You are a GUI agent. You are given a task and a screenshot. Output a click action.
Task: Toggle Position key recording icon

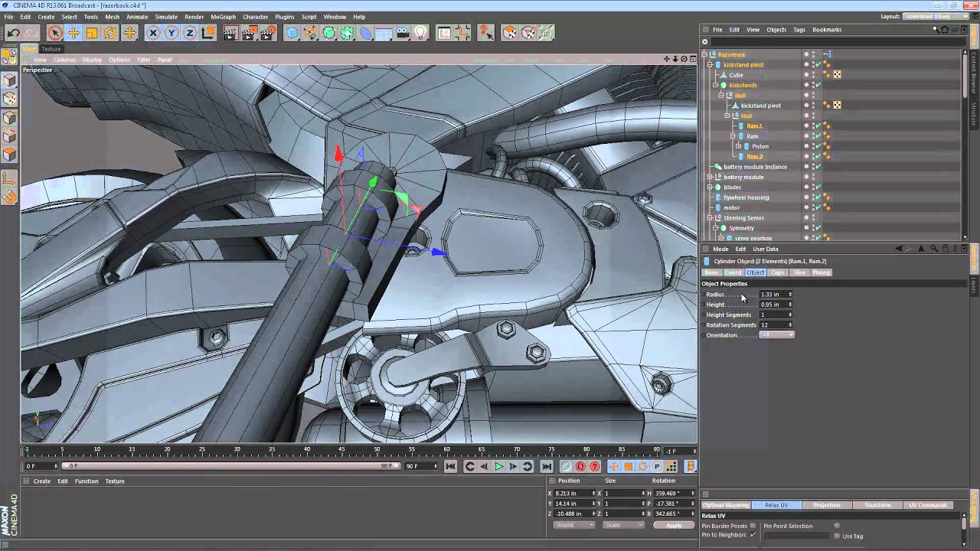coord(614,466)
